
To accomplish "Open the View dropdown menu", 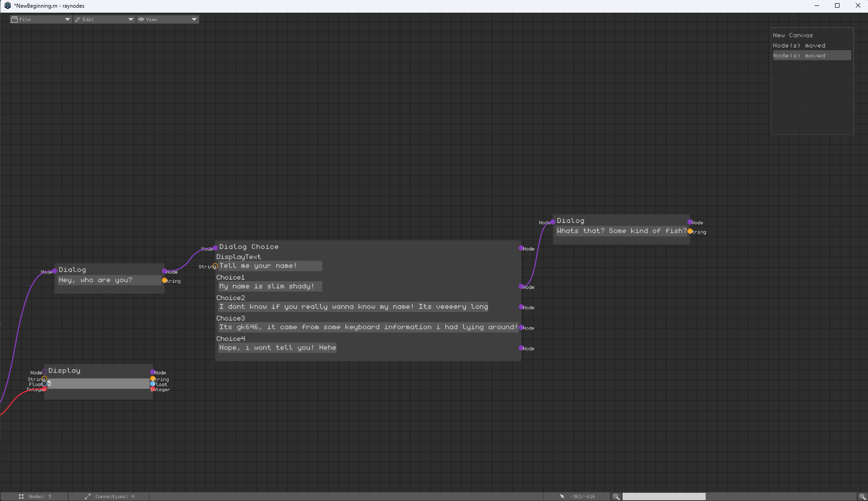I will click(x=167, y=19).
